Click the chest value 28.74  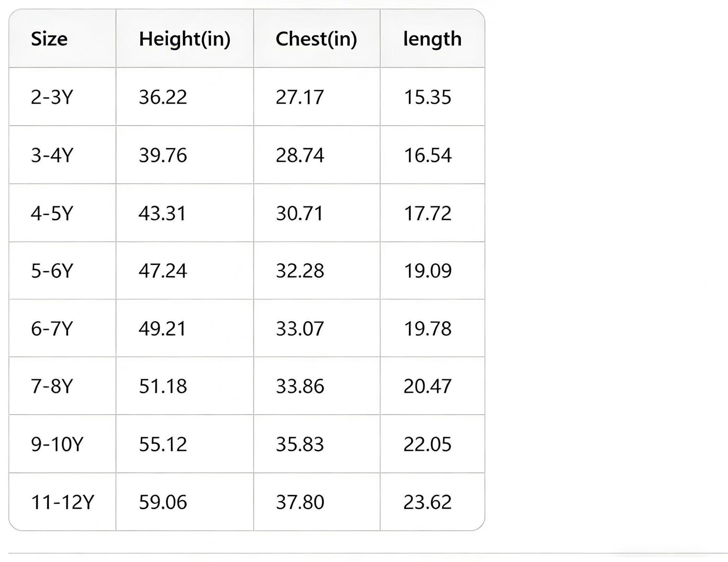300,155
